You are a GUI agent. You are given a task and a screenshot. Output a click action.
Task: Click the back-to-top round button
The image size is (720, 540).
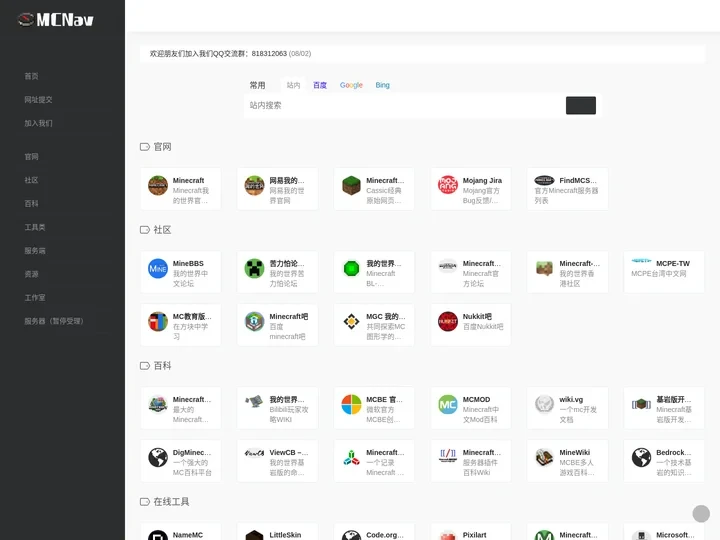[x=701, y=513]
